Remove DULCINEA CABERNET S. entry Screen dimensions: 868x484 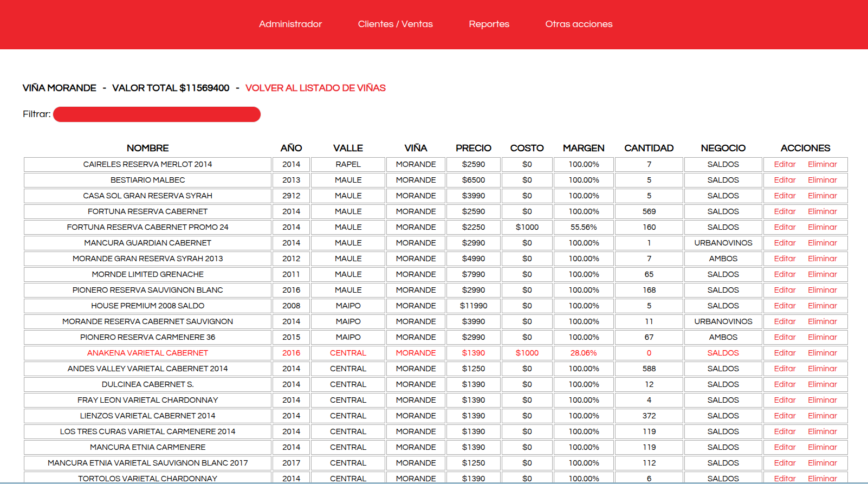pyautogui.click(x=822, y=384)
